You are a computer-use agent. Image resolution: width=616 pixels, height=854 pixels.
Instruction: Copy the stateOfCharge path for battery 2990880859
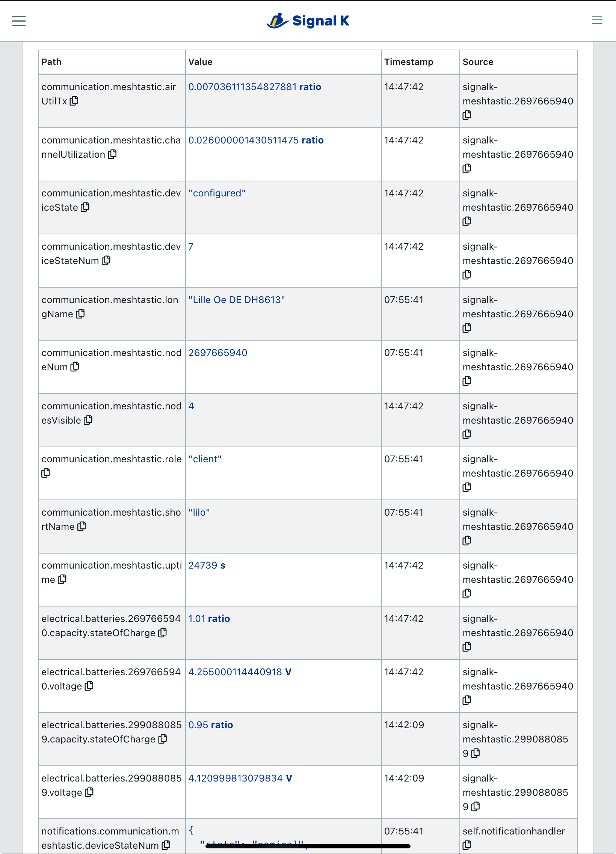click(x=163, y=739)
